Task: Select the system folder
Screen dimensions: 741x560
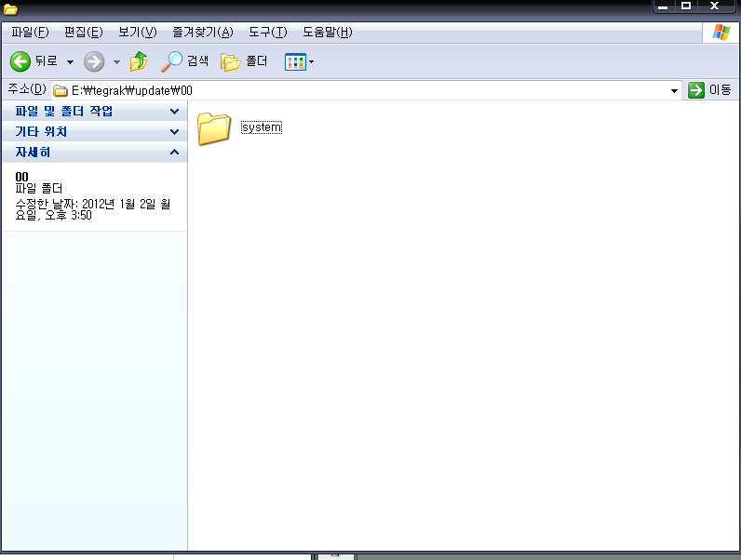Action: click(x=214, y=128)
